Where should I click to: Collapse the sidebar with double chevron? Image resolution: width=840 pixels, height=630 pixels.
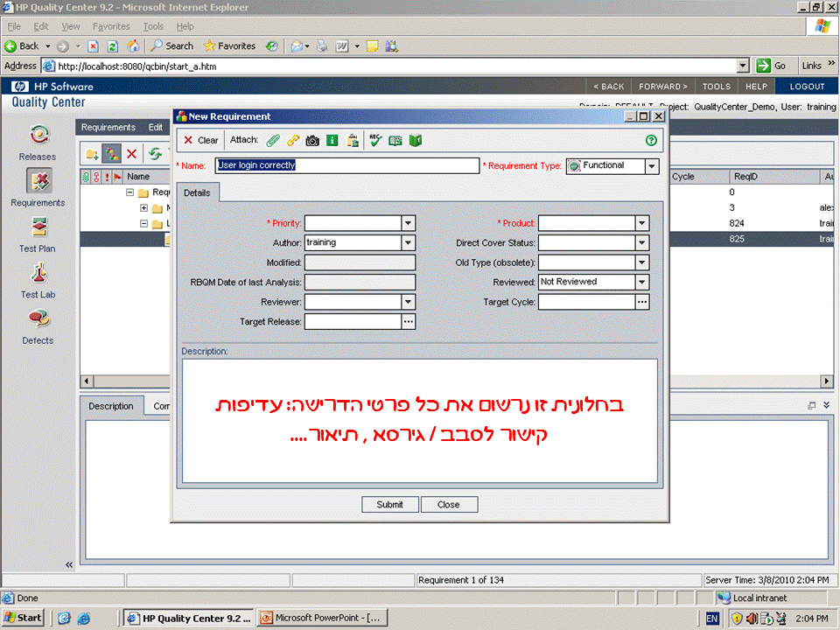69,564
